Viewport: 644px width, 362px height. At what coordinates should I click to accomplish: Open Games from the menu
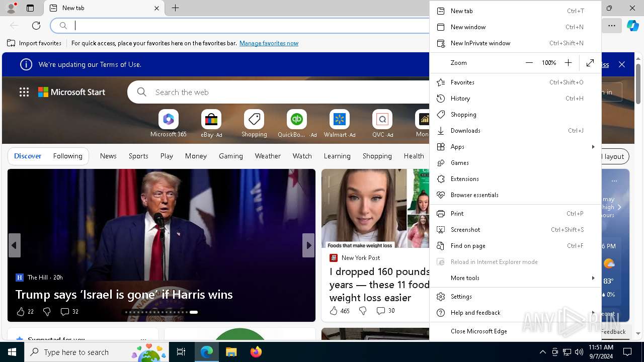[516, 162]
